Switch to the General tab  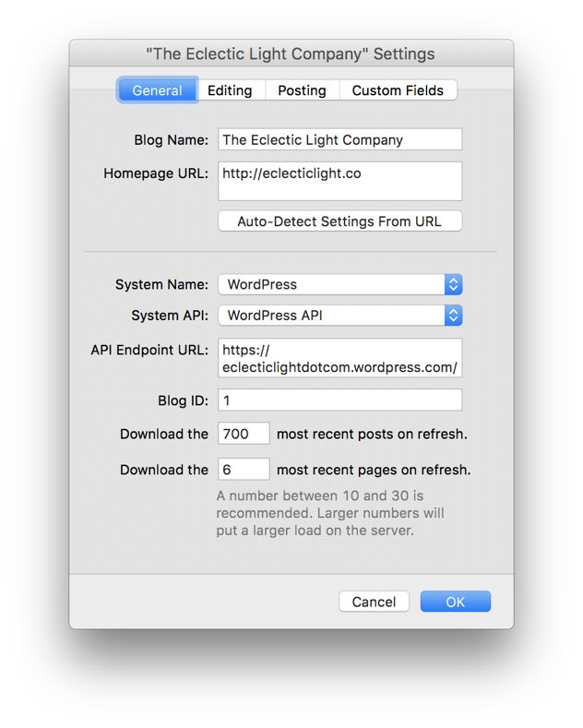[x=156, y=90]
